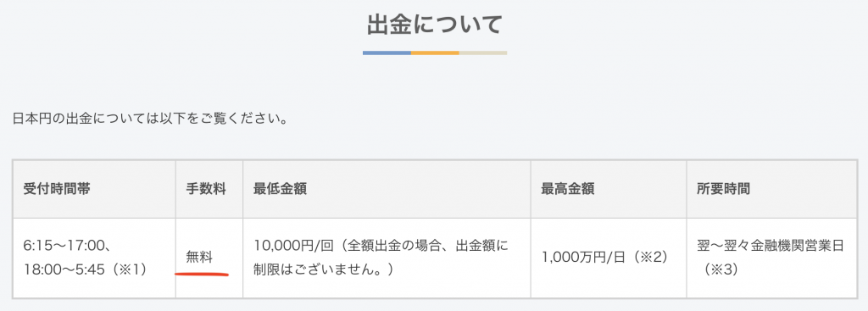
Task: Click the 制限はございません text line
Action: 323,270
